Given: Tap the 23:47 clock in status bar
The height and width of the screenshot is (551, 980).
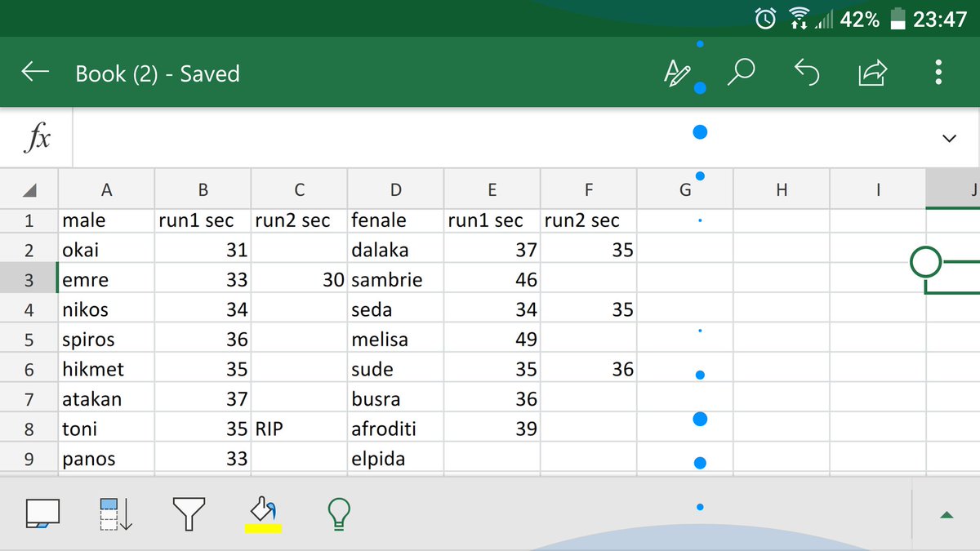Looking at the screenshot, I should click(x=940, y=19).
